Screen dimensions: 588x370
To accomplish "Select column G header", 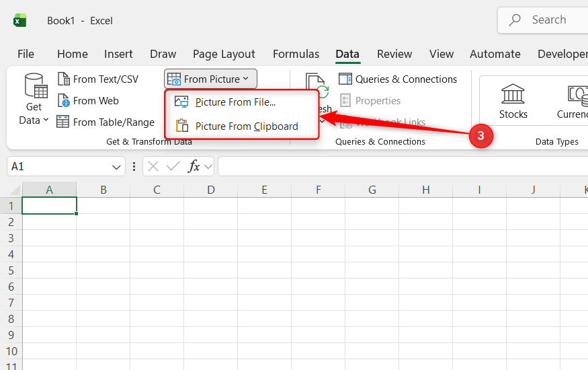I will tap(372, 190).
